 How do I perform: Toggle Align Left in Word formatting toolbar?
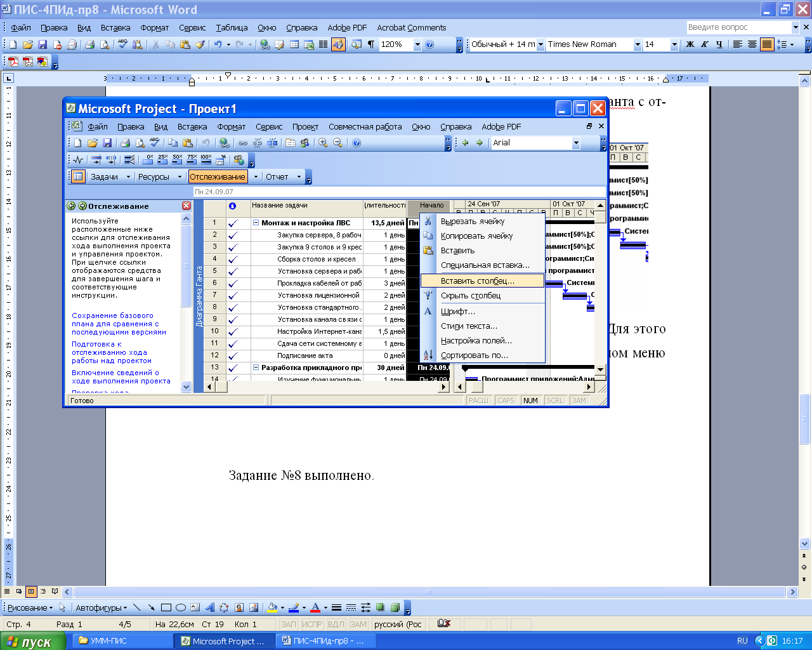point(738,44)
